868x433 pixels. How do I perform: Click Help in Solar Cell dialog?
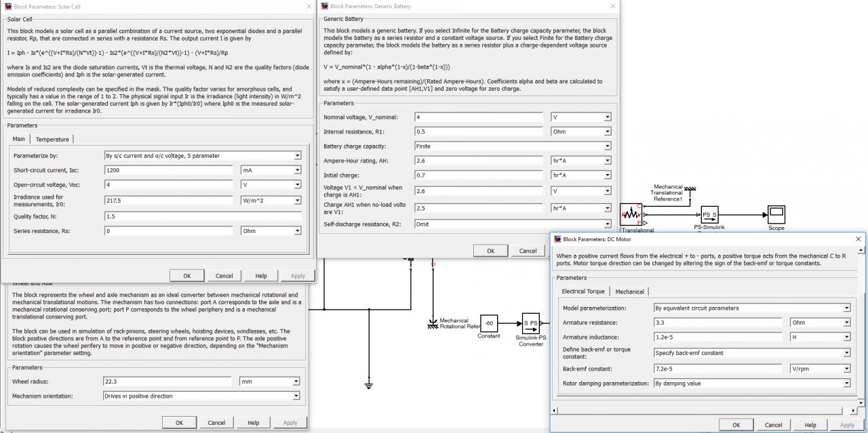pos(261,276)
